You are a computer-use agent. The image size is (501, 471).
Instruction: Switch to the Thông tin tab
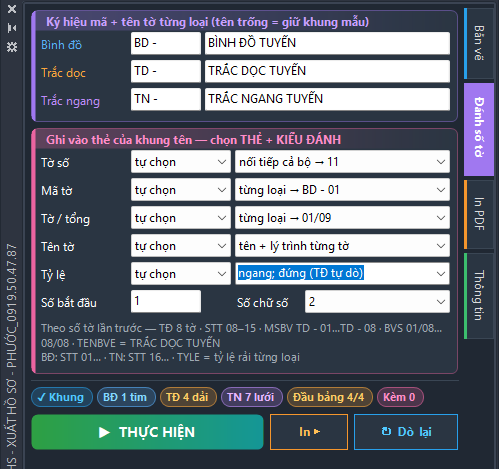[x=480, y=296]
